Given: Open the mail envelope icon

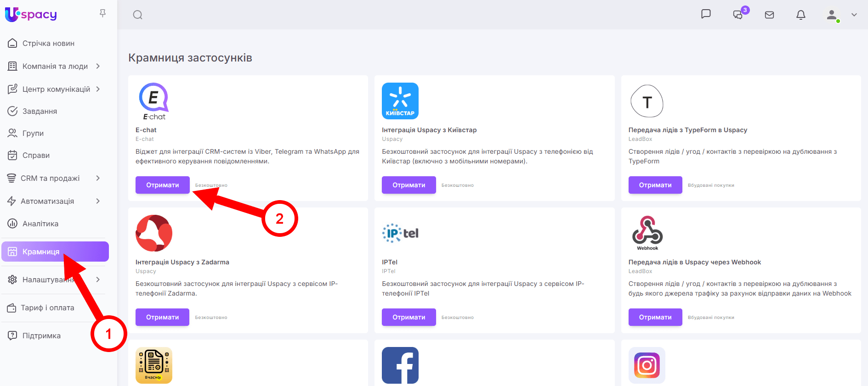Looking at the screenshot, I should [x=769, y=15].
